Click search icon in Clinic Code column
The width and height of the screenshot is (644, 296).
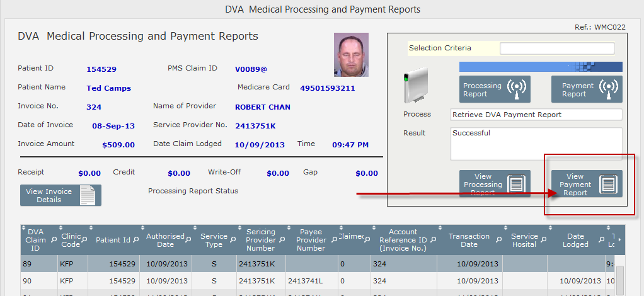click(x=84, y=239)
